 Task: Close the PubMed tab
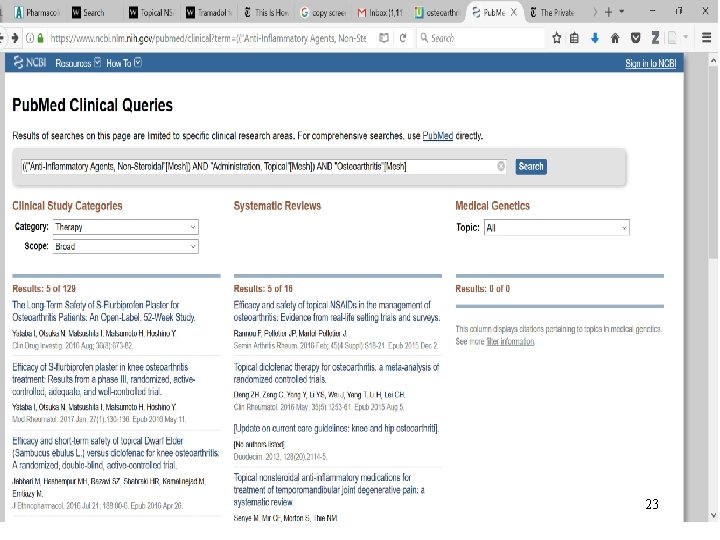pos(514,12)
